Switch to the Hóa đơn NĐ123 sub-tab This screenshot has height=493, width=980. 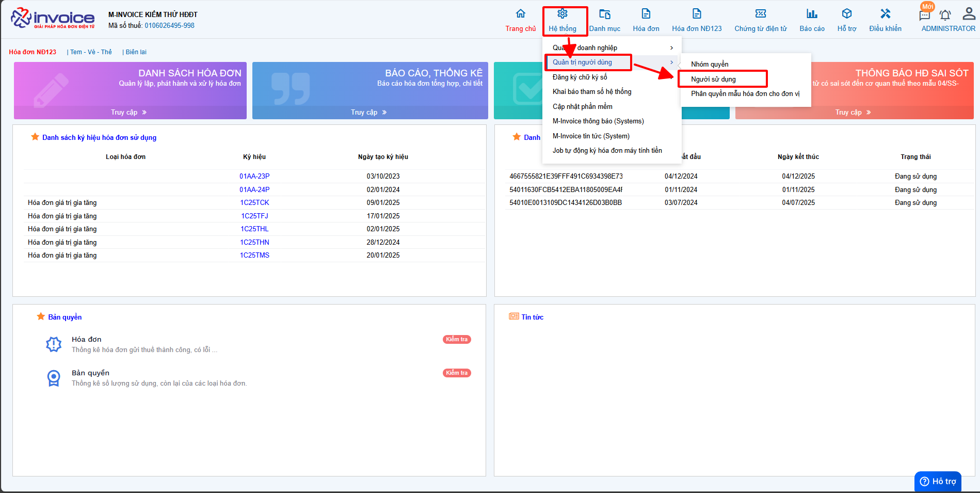[33, 52]
